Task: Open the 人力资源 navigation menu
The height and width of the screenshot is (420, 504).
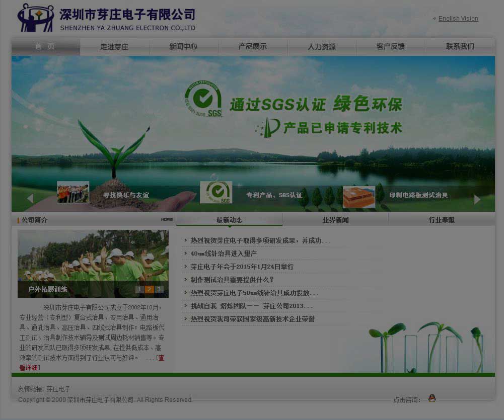Action: click(x=321, y=47)
